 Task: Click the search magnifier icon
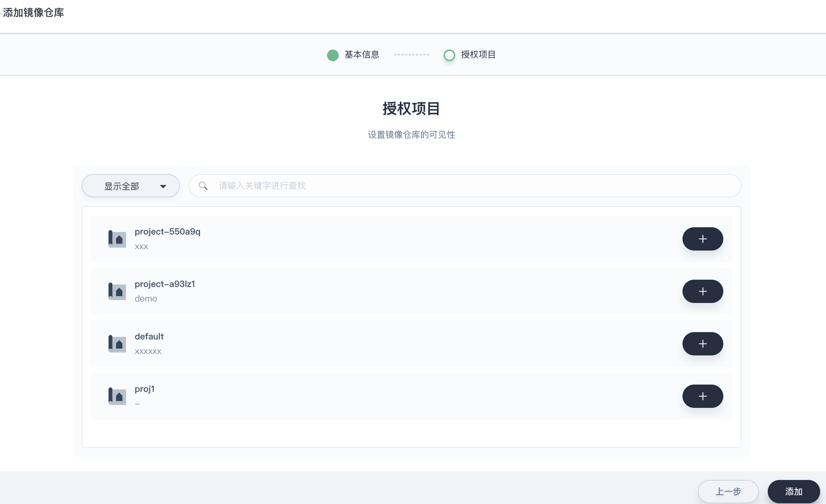(x=203, y=186)
